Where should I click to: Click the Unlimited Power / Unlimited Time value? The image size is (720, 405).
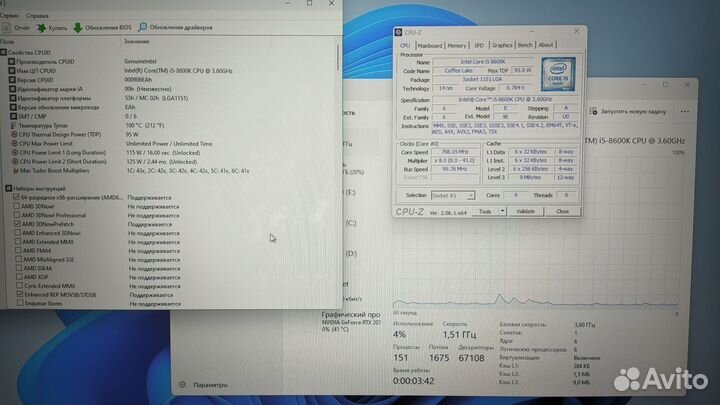pyautogui.click(x=169, y=144)
